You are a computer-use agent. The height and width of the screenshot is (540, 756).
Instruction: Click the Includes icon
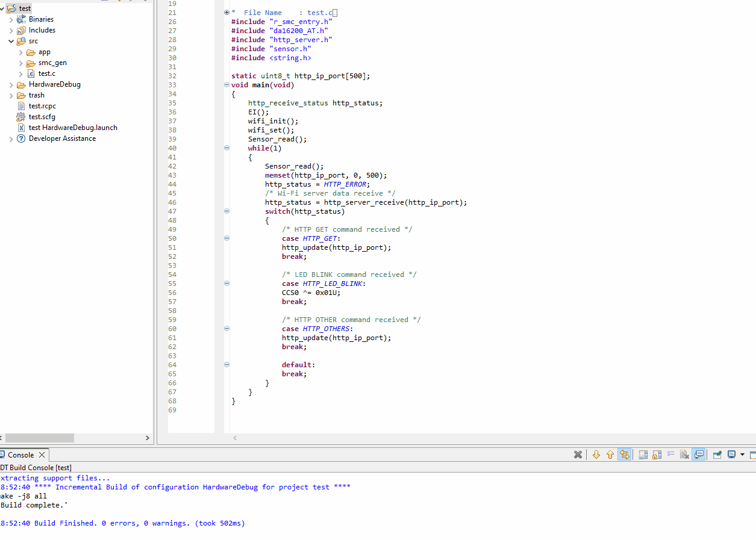[x=21, y=30]
